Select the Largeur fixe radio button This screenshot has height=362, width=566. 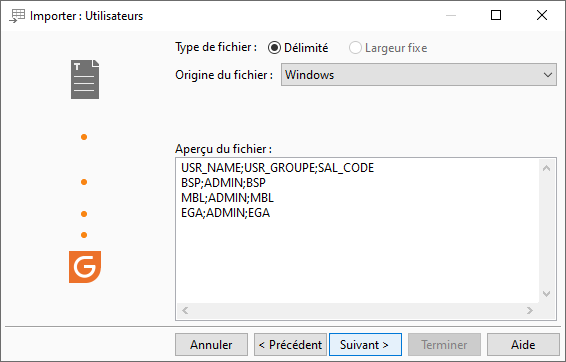click(355, 48)
